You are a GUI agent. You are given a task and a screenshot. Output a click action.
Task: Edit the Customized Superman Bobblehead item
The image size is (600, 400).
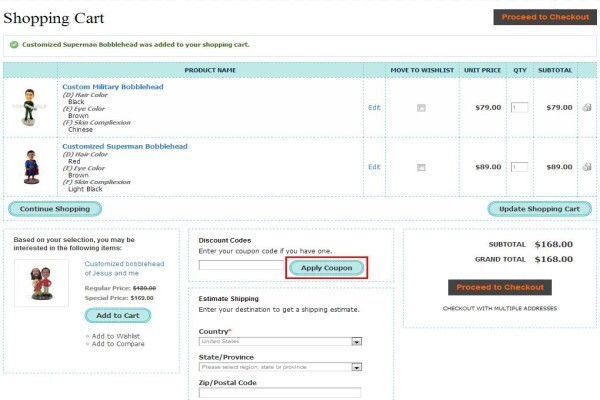[374, 167]
